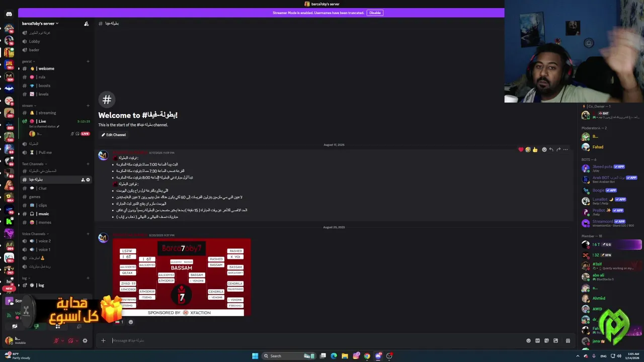Toggle microphone mute in user panel
644x362 pixels.
point(56,340)
